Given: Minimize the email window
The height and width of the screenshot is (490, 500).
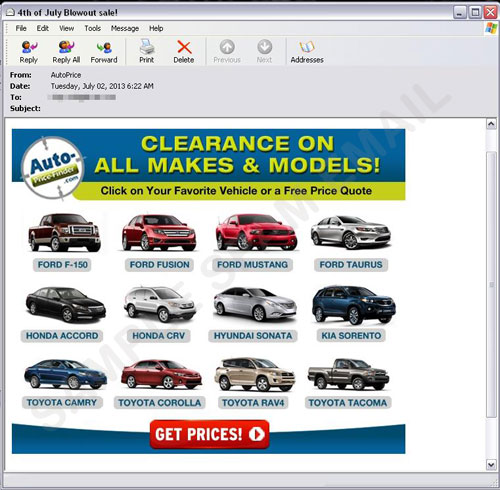Looking at the screenshot, I should coord(460,13).
